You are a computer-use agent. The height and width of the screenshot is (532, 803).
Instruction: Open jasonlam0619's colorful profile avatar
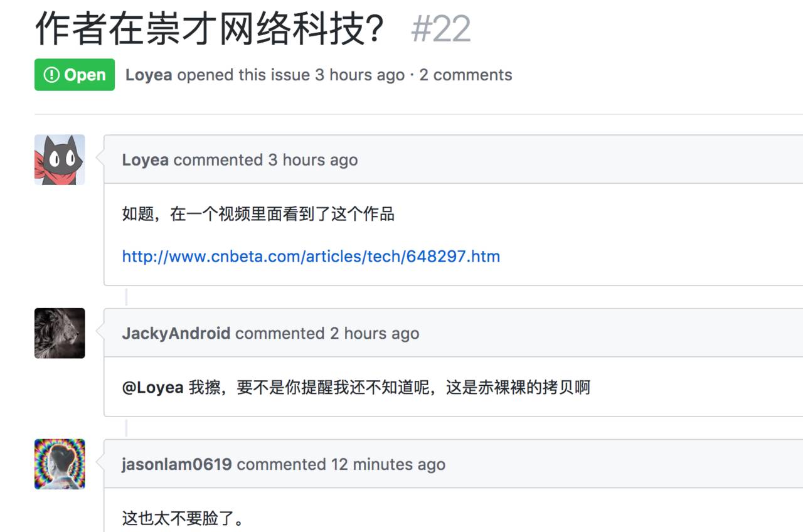click(x=60, y=464)
